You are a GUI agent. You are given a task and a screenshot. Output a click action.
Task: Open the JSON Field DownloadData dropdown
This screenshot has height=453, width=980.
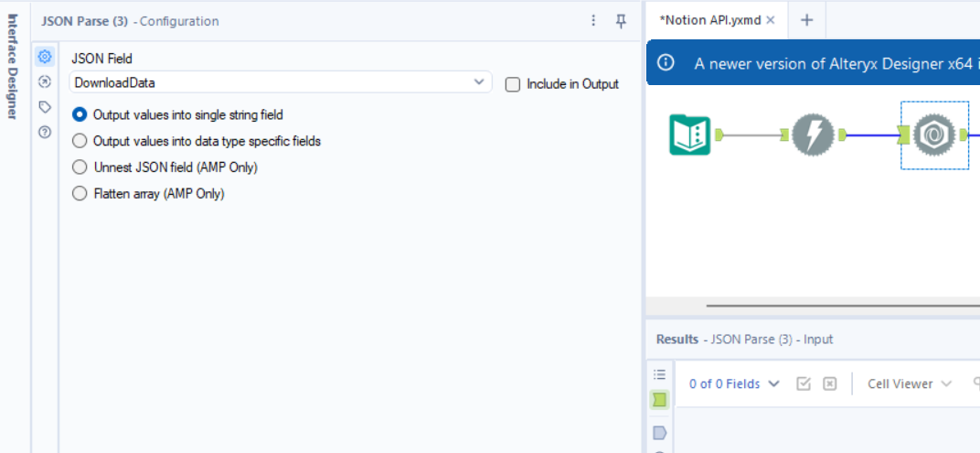281,82
